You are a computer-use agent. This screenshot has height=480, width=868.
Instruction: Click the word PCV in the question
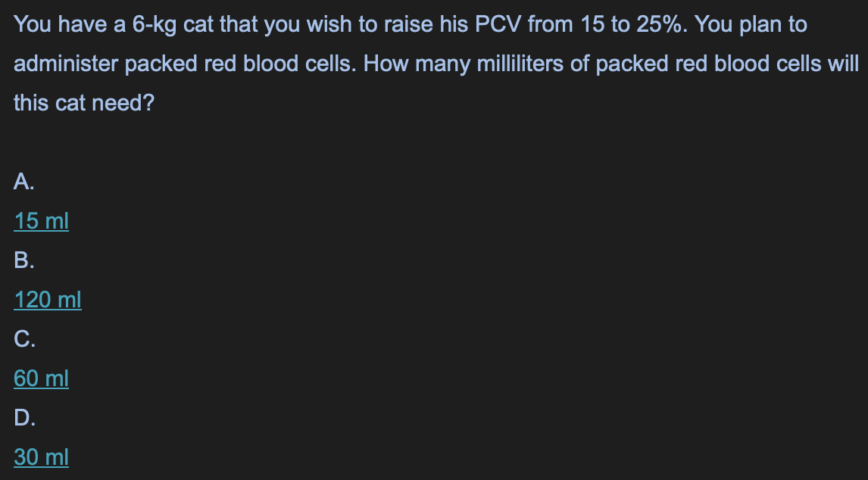coord(498,24)
